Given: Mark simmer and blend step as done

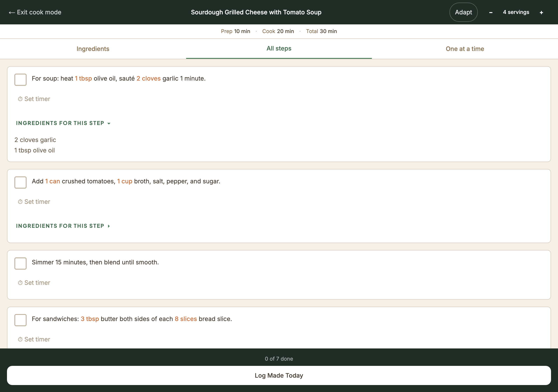Looking at the screenshot, I should (x=20, y=263).
